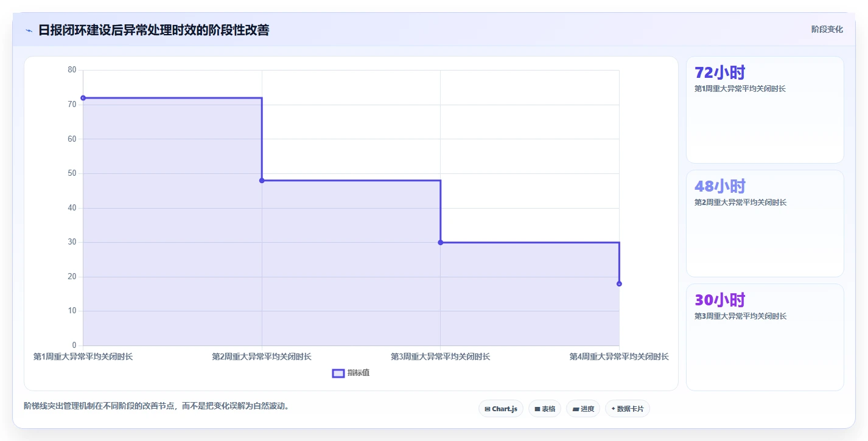Click y-axis value 50
868x441 pixels.
point(72,173)
